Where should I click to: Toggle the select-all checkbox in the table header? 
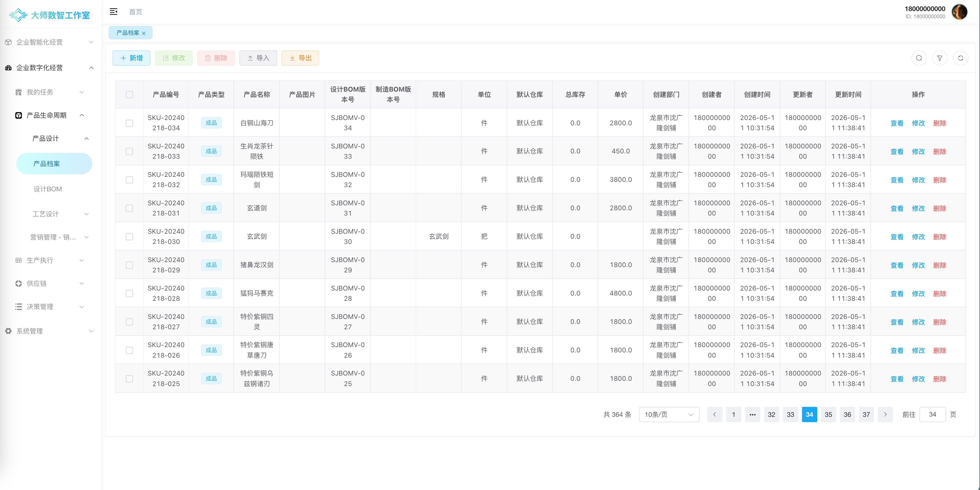(x=129, y=95)
